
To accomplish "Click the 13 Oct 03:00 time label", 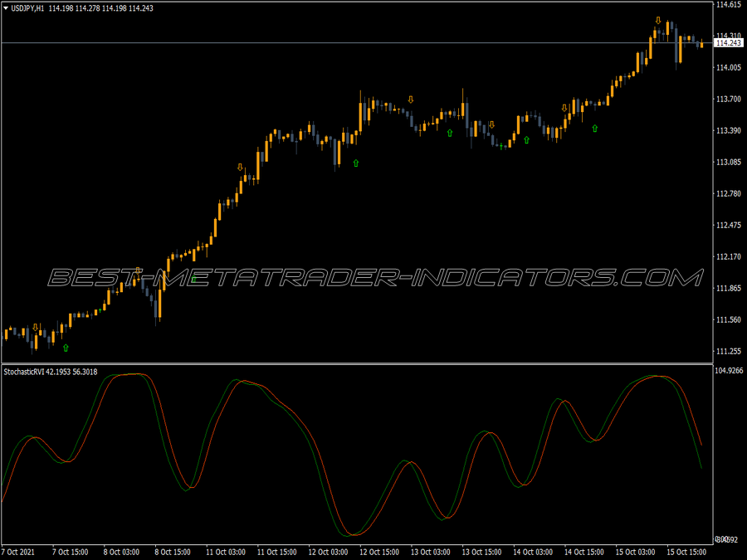I will coord(431,553).
